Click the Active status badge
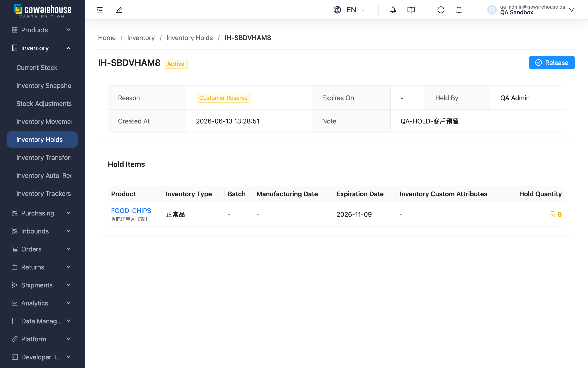 point(176,64)
